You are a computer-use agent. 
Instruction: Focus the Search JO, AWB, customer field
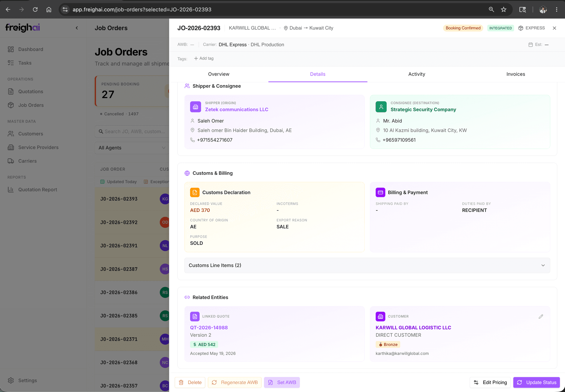132,132
